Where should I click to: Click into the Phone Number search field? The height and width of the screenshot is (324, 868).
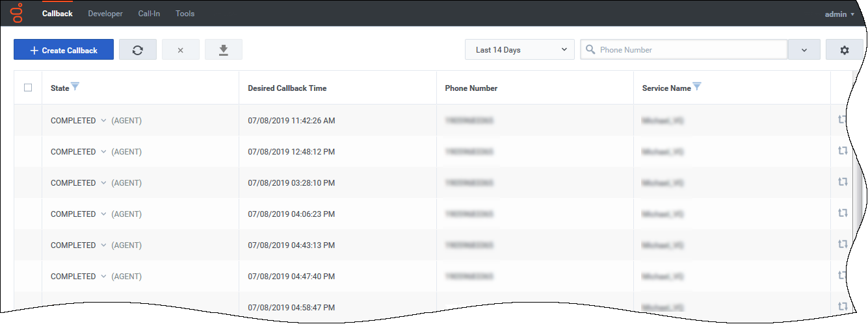[x=689, y=50]
